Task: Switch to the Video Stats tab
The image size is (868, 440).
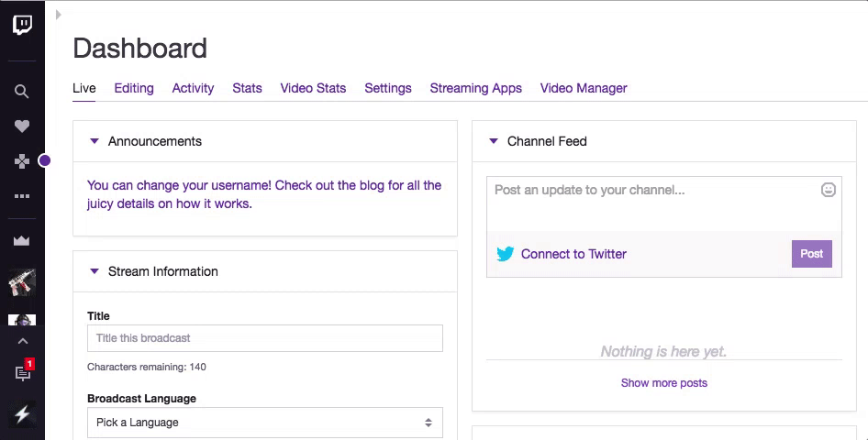Action: coord(313,88)
